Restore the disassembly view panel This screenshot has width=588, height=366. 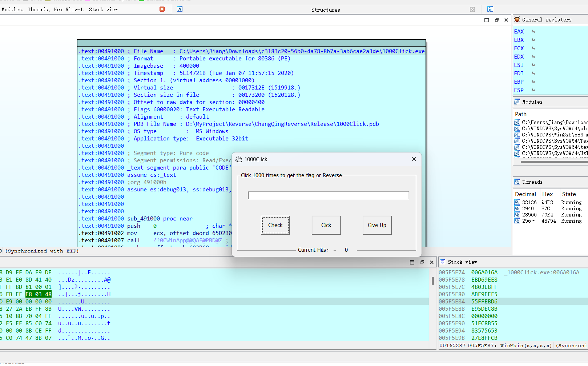tap(496, 20)
